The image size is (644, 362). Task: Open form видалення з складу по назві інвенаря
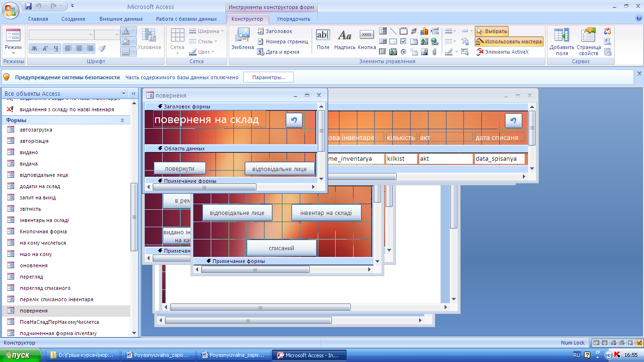point(67,109)
